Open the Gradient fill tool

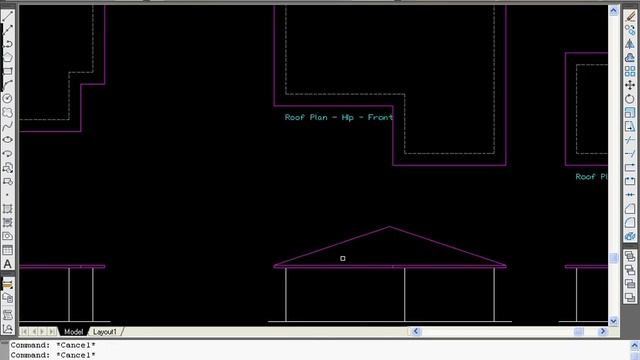click(x=7, y=223)
